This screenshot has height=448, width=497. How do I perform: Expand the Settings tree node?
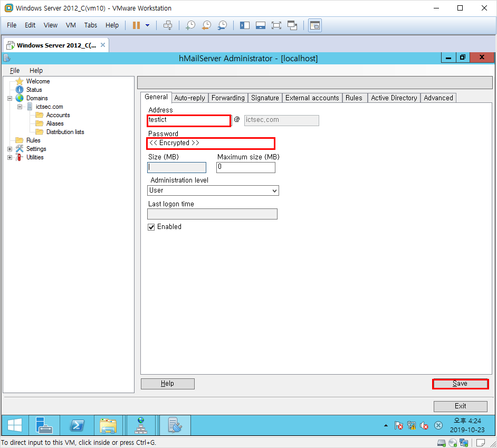pyautogui.click(x=10, y=149)
